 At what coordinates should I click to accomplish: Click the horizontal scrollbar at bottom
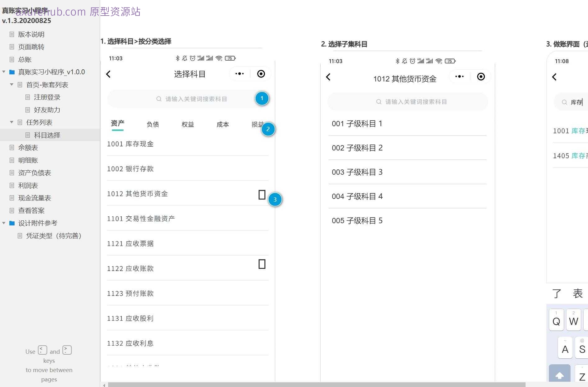pos(316,385)
